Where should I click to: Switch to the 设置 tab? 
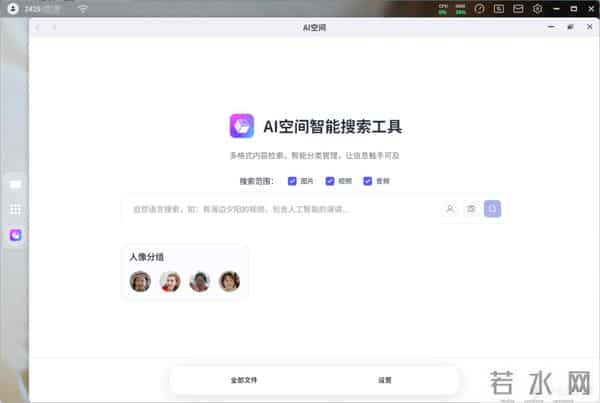click(385, 380)
